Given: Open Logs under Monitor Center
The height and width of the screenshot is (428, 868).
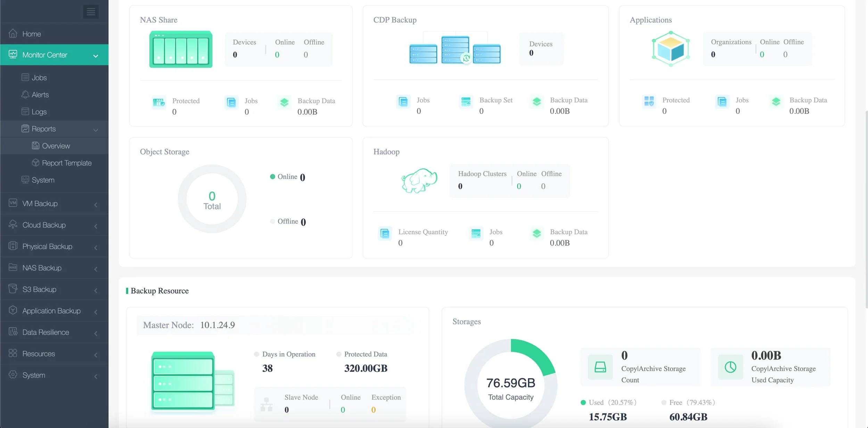Looking at the screenshot, I should point(39,112).
